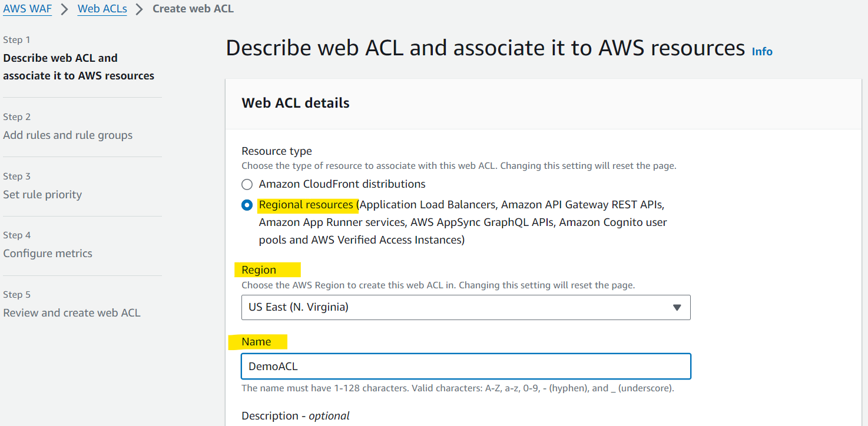868x426 pixels.
Task: Open Step 2 Add rules and rule groups
Action: pyautogui.click(x=68, y=135)
